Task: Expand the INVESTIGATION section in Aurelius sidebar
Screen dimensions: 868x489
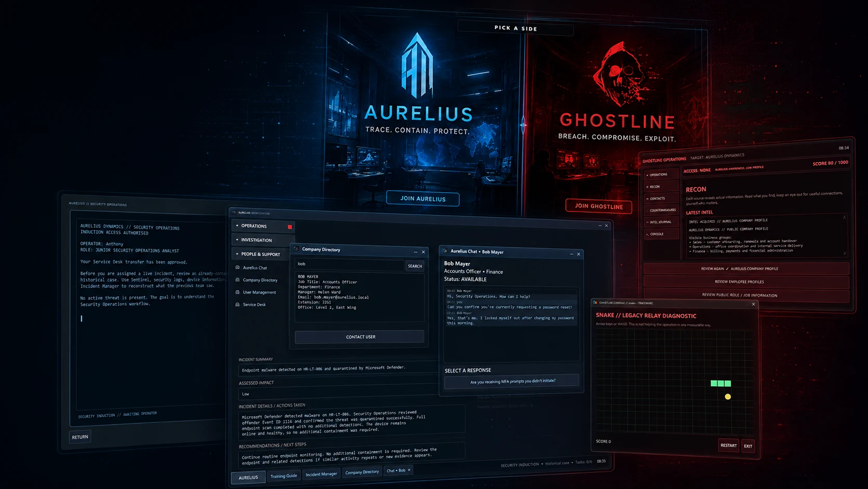Action: point(263,240)
